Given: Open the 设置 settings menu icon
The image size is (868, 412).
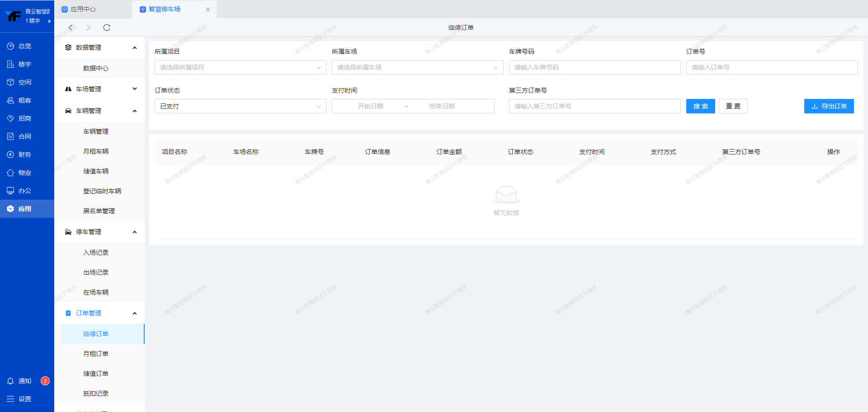Looking at the screenshot, I should pos(10,399).
